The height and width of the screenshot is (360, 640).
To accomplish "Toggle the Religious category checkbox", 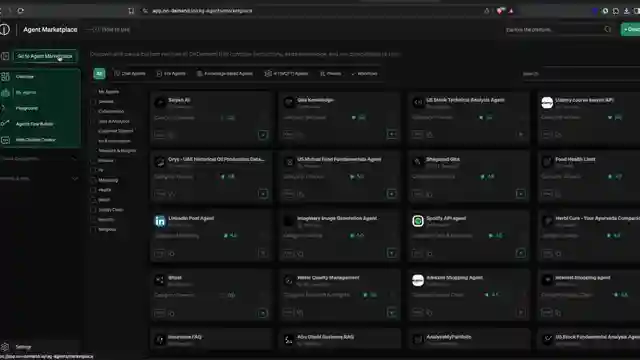I will tap(93, 229).
